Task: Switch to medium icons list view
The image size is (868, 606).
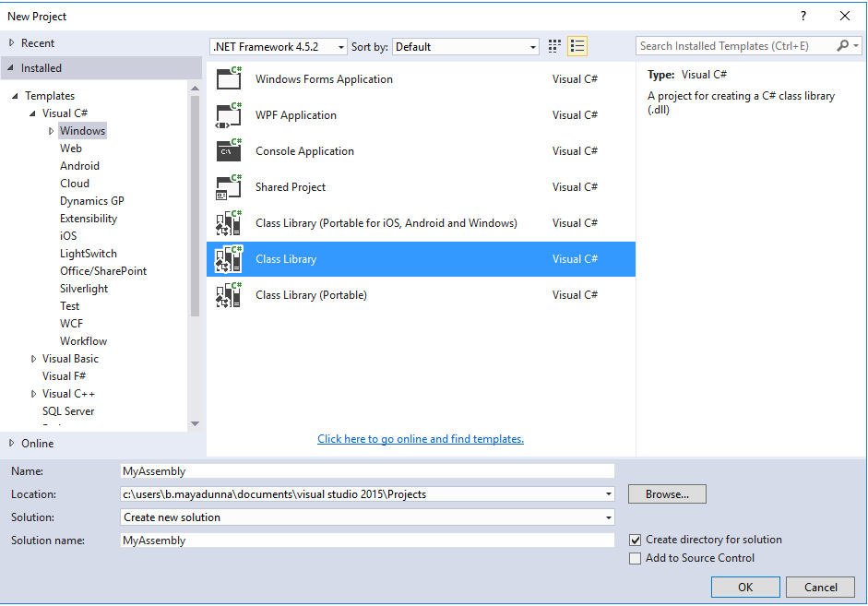Action: point(577,46)
